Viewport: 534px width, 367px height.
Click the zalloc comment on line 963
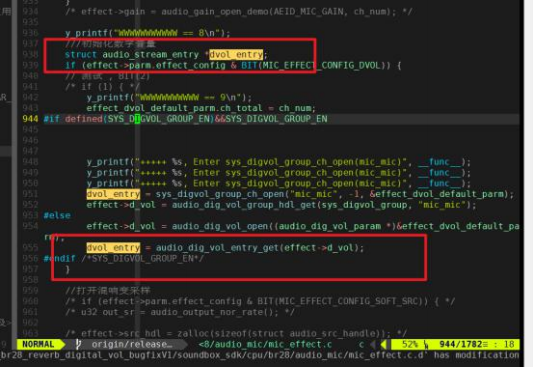pyautogui.click(x=236, y=333)
